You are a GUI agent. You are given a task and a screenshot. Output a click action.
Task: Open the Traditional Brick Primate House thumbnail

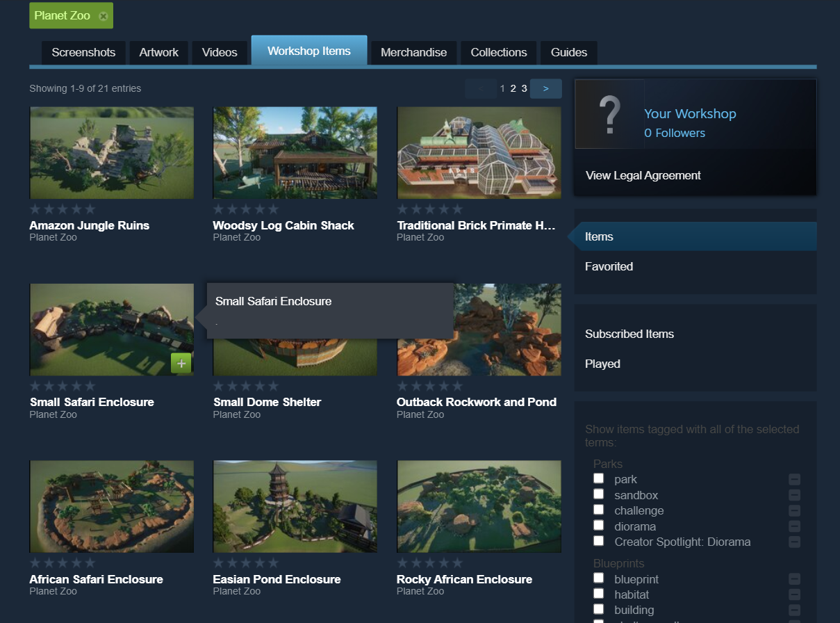point(479,153)
